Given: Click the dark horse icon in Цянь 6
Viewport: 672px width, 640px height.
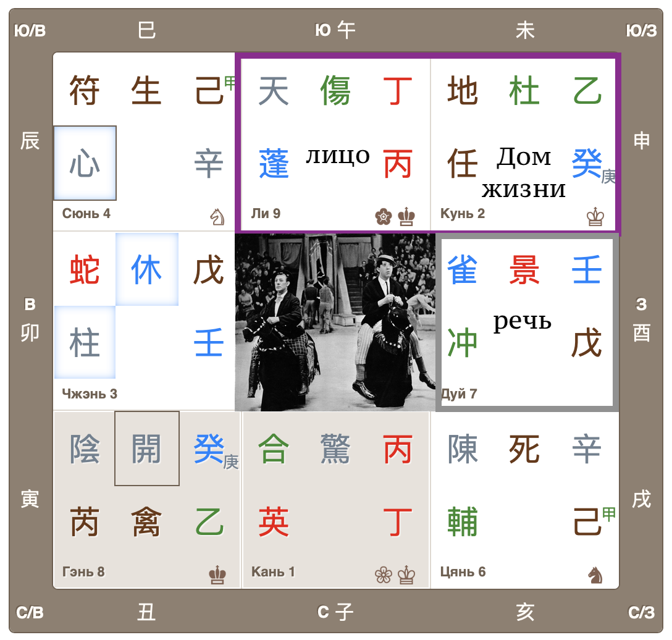Looking at the screenshot, I should pyautogui.click(x=595, y=575).
